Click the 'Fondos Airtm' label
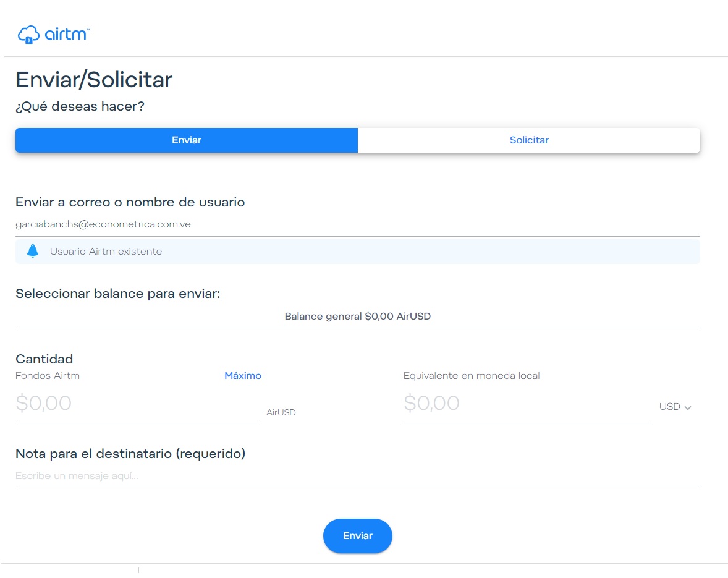 point(48,376)
